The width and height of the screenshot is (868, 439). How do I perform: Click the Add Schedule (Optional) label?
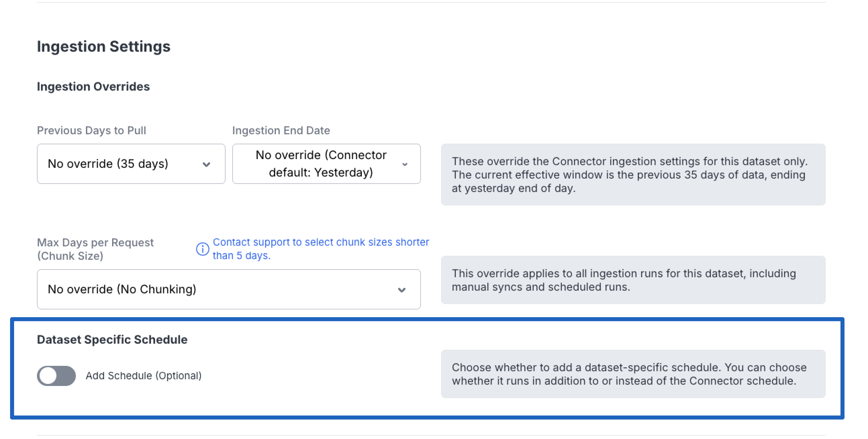(x=143, y=376)
